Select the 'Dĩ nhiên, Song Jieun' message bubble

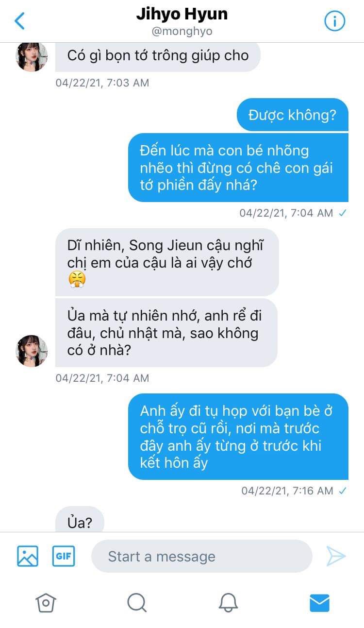tap(167, 262)
